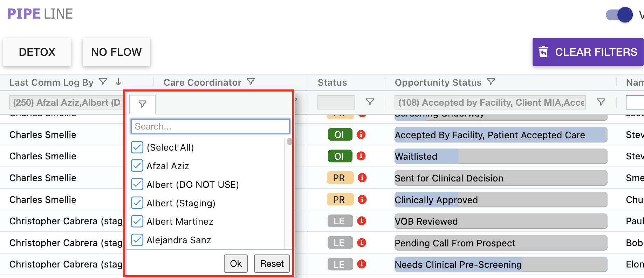The width and height of the screenshot is (644, 278).
Task: Click info icon on Sent for Clinical Decision row
Action: pyautogui.click(x=362, y=178)
